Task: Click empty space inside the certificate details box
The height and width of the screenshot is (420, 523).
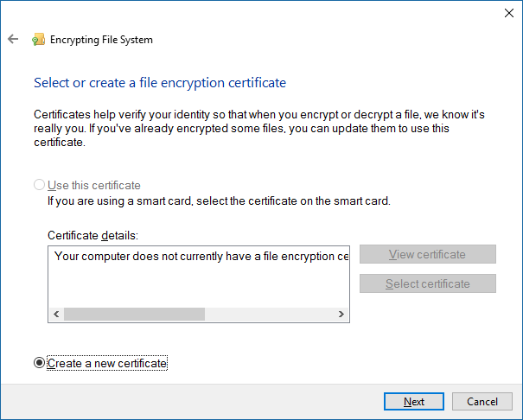Action: tap(199, 285)
